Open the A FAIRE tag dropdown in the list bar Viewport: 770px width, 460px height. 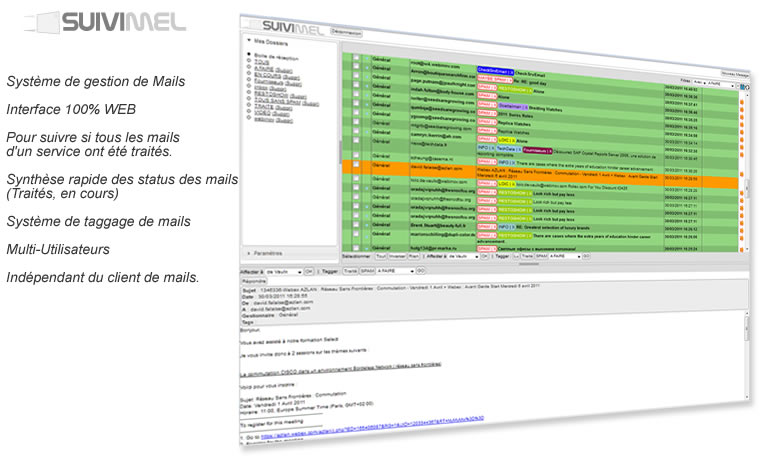click(x=565, y=256)
